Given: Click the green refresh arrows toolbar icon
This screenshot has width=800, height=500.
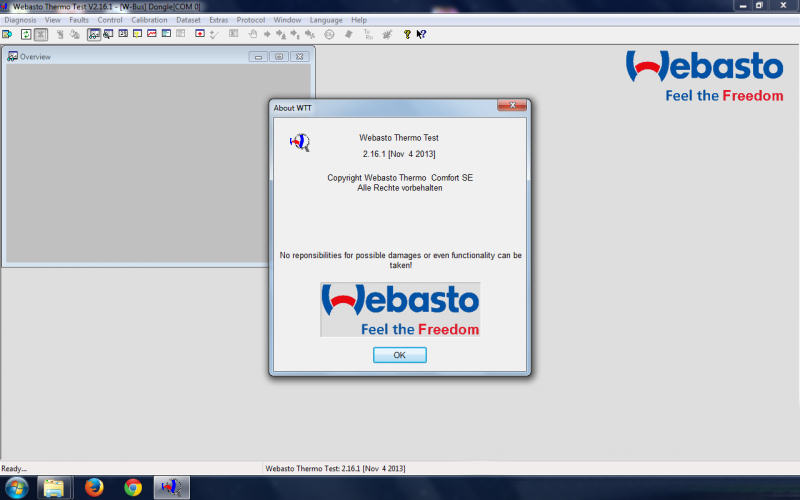Looking at the screenshot, I should [26, 33].
